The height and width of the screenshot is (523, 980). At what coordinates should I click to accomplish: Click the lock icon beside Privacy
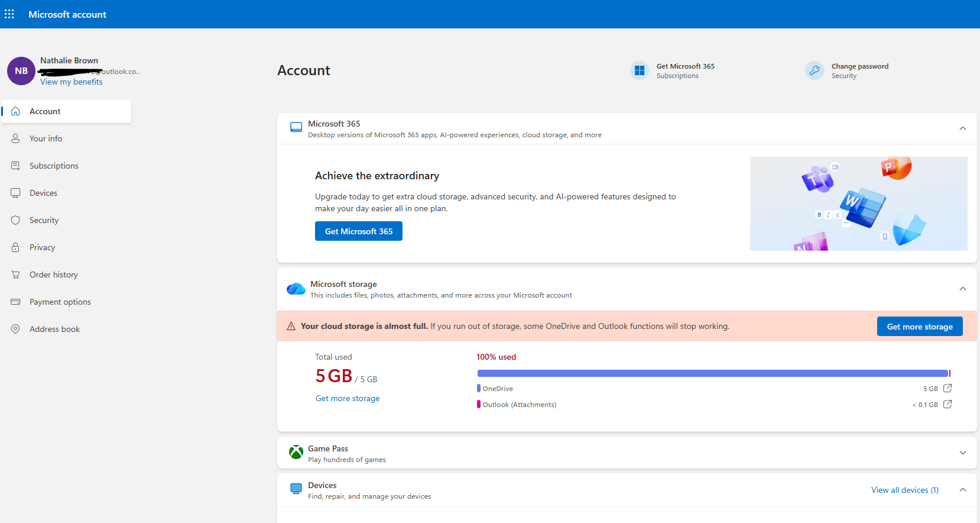click(15, 247)
